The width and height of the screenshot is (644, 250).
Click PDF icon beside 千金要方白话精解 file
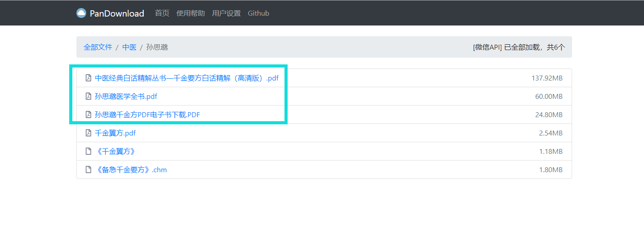(88, 78)
